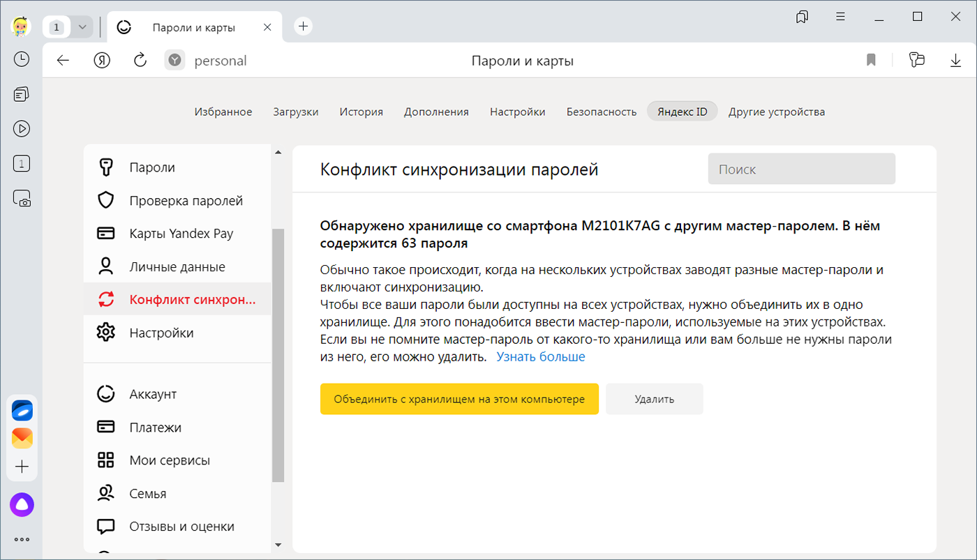Click the Удалить button

pyautogui.click(x=655, y=399)
